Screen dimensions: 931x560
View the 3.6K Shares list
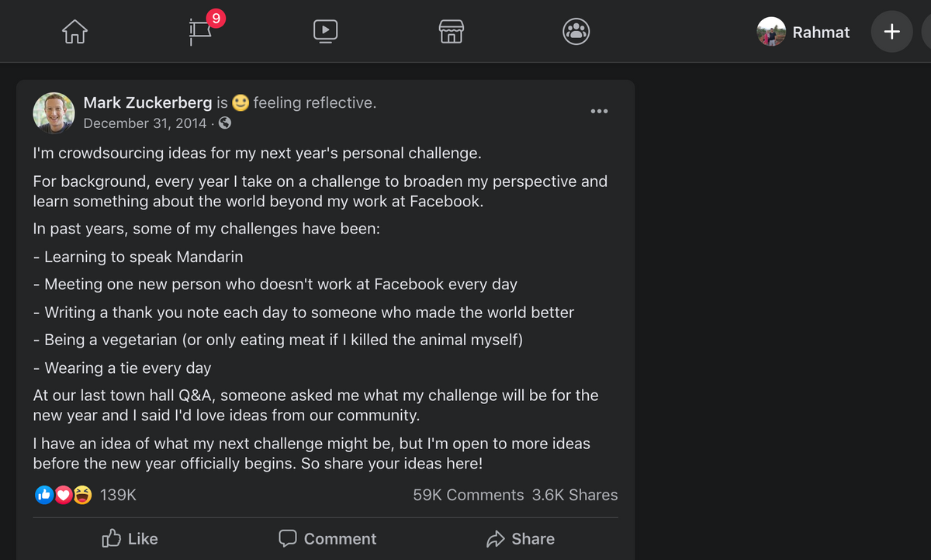[x=575, y=495]
